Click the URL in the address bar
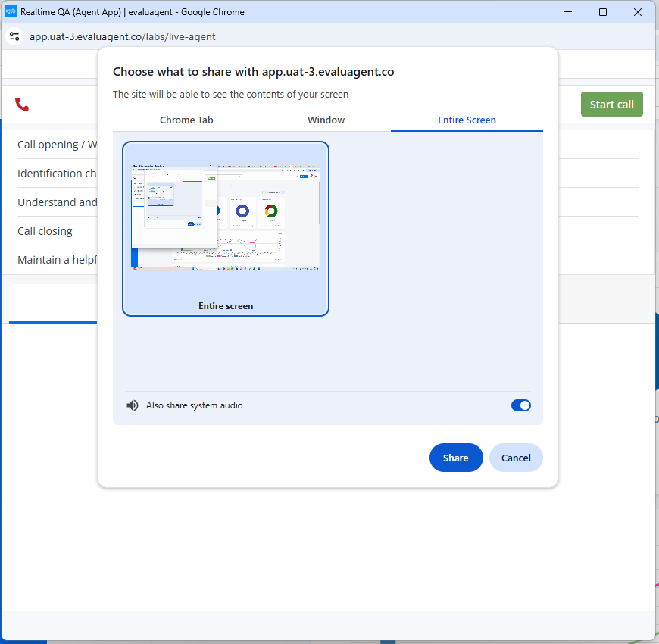Viewport: 659px width, 644px height. click(122, 36)
